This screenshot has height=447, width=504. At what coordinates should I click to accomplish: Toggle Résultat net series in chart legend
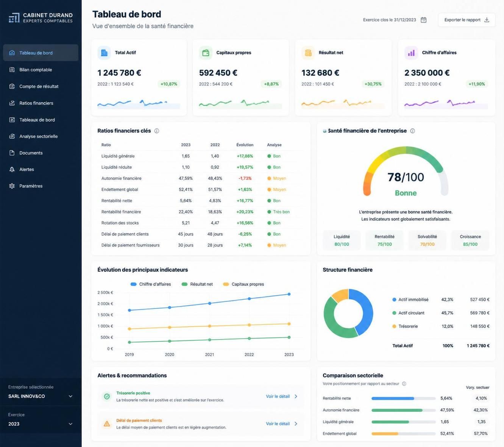197,284
